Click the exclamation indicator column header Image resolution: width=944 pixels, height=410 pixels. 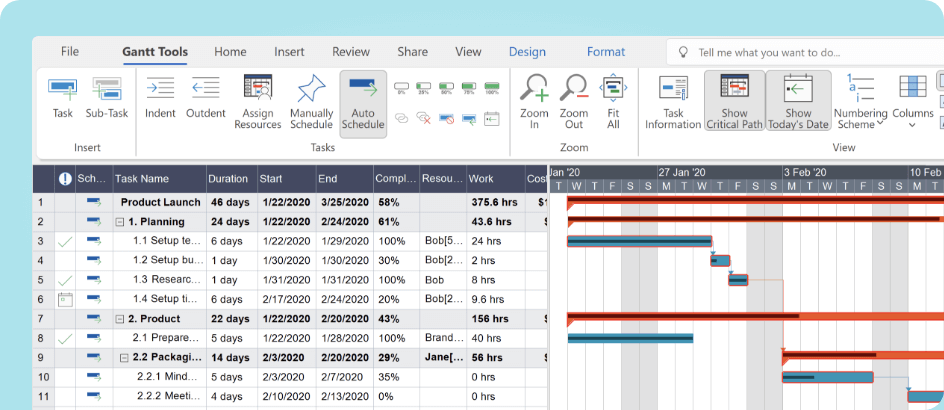tap(65, 179)
